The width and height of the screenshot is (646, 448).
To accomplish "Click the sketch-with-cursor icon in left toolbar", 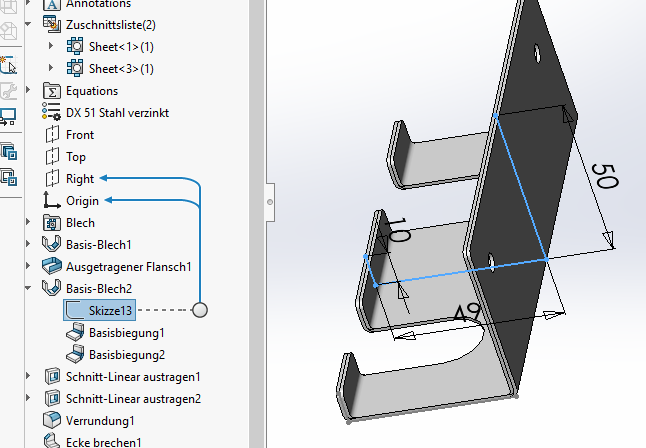I will point(8,65).
